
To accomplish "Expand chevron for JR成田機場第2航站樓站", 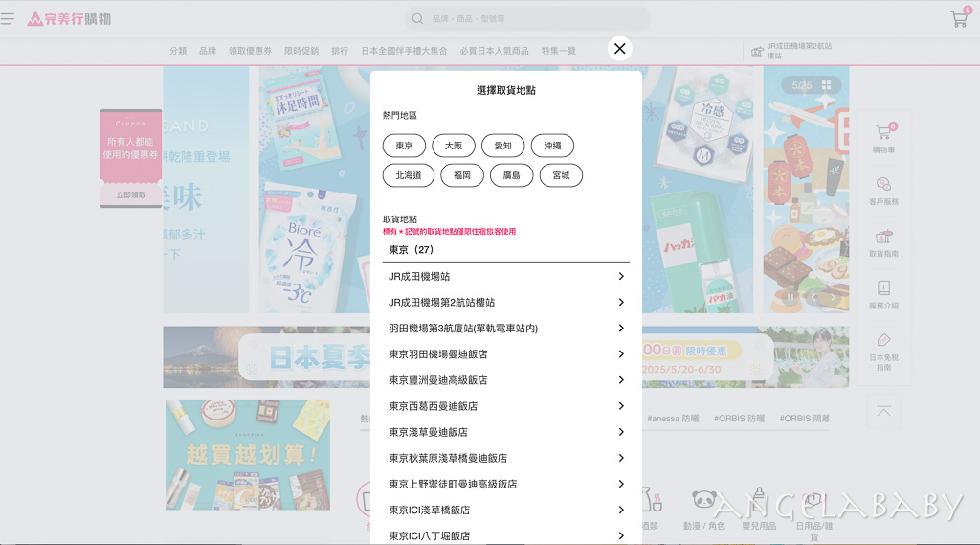I will point(620,303).
